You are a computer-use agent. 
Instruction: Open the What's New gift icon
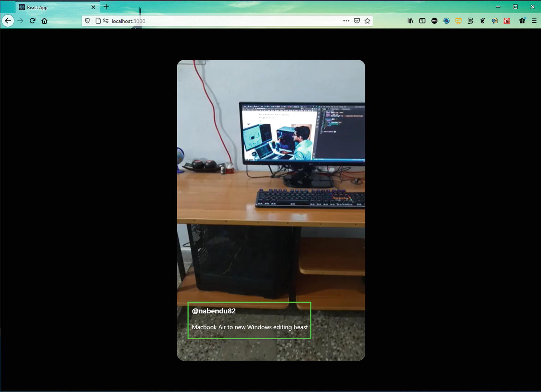[522, 21]
